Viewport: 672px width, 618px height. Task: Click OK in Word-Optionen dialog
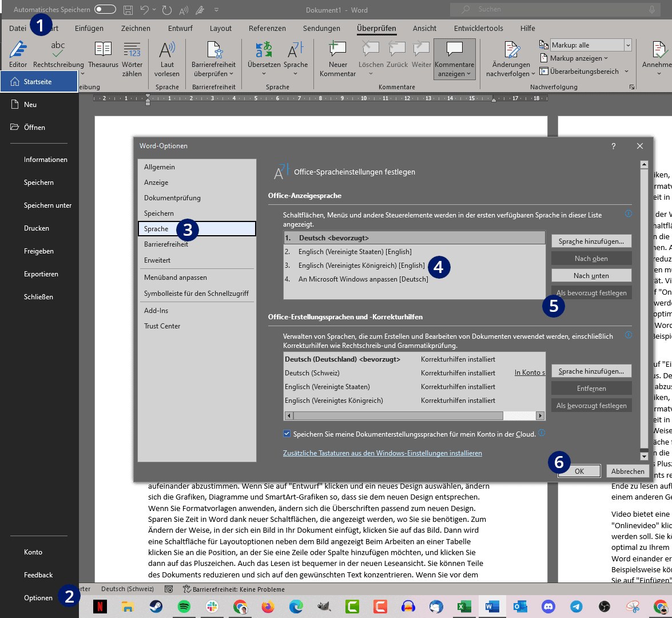click(579, 471)
